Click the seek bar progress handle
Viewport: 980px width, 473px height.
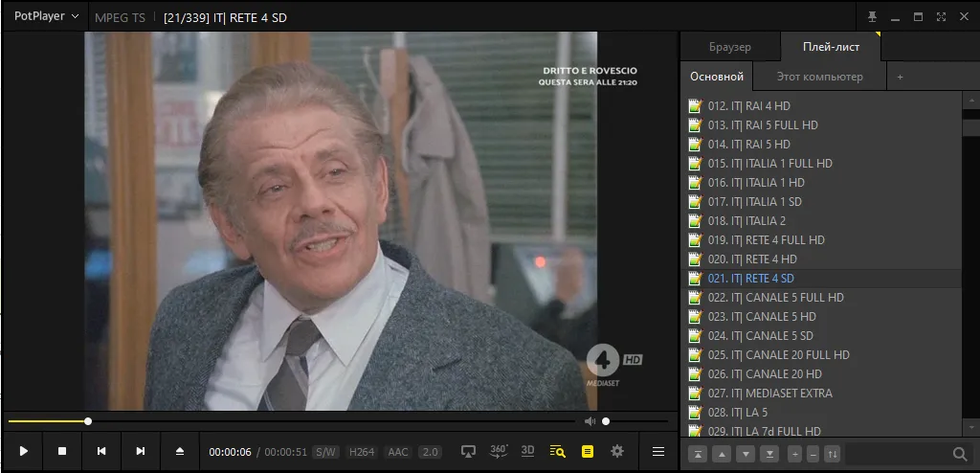[88, 421]
